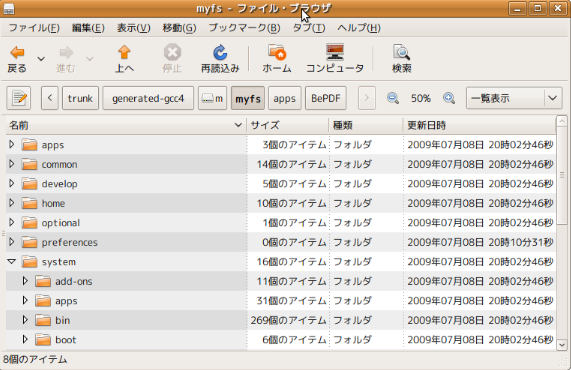Screen dimensions: 571x370
Task: Open Computer (コンピュータ) icon
Action: (335, 52)
